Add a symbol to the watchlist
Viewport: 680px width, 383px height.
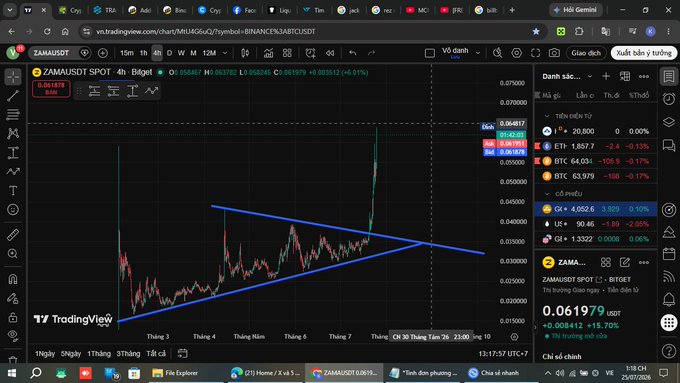[606, 76]
